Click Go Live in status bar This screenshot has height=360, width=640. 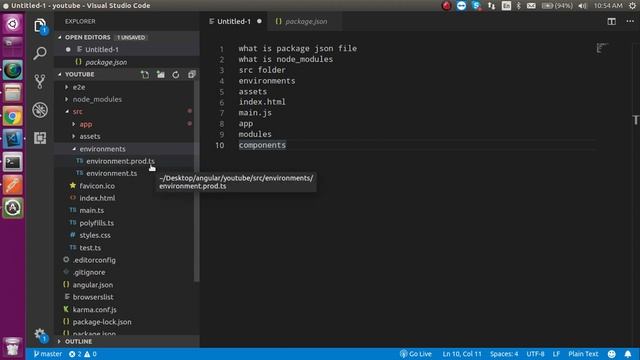click(x=416, y=354)
